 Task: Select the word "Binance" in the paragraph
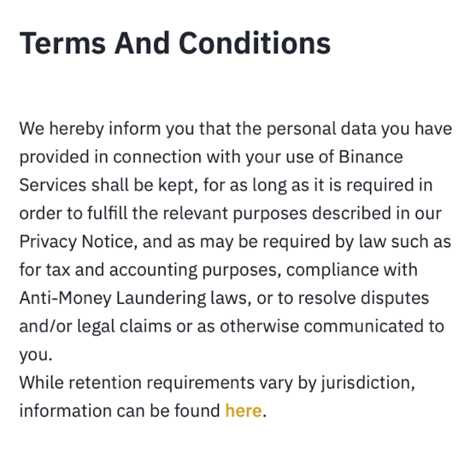click(x=369, y=157)
